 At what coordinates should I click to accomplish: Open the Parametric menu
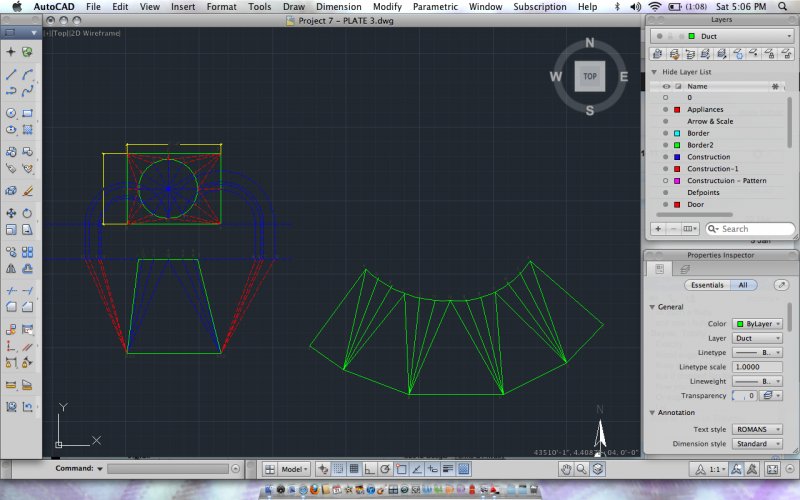[x=435, y=7]
